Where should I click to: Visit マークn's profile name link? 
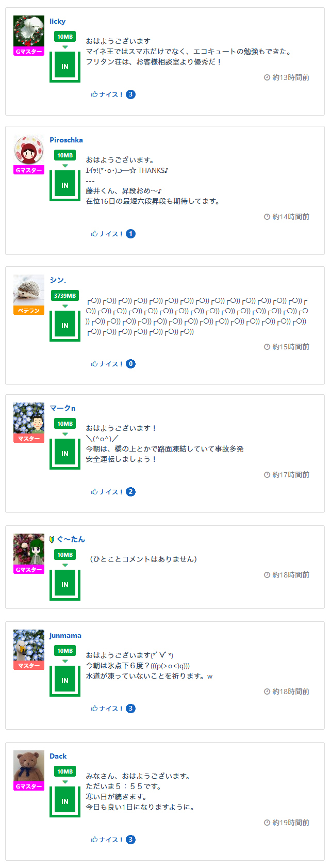[62, 408]
